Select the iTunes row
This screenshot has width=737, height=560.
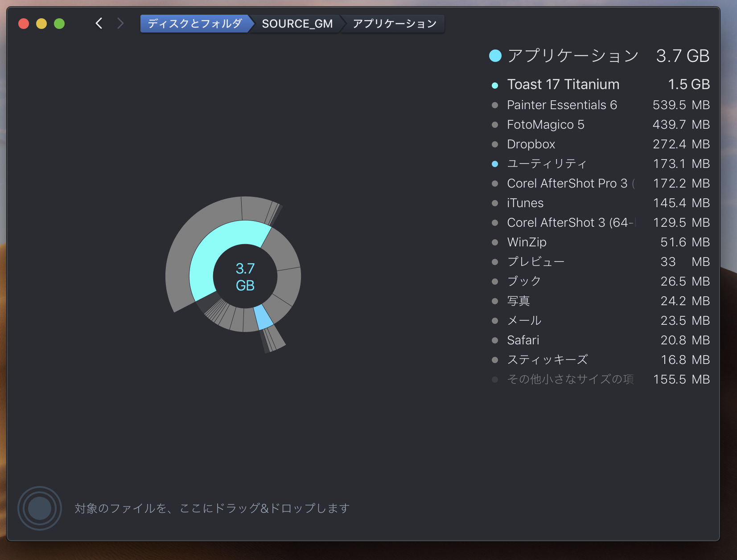[x=600, y=203]
